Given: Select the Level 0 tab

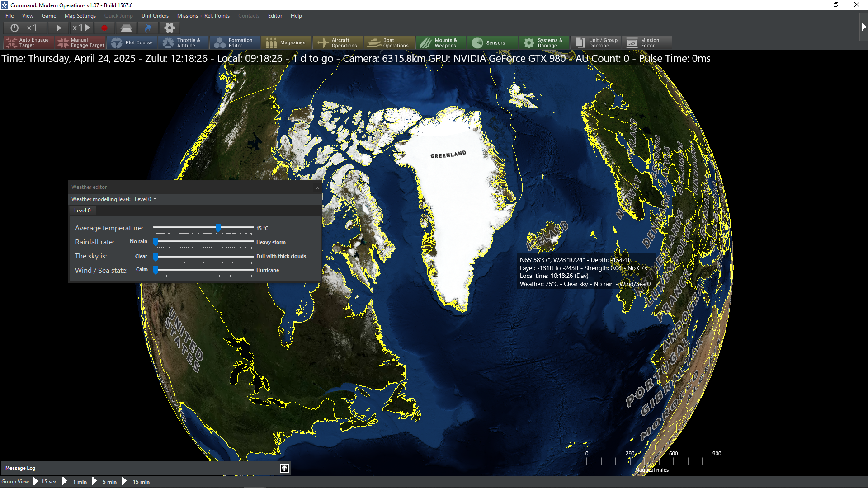Looking at the screenshot, I should (x=82, y=211).
